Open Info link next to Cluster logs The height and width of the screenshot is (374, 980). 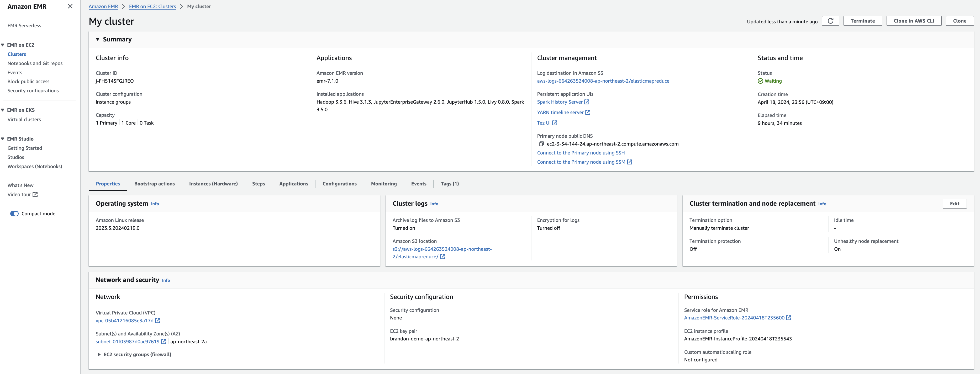(434, 204)
